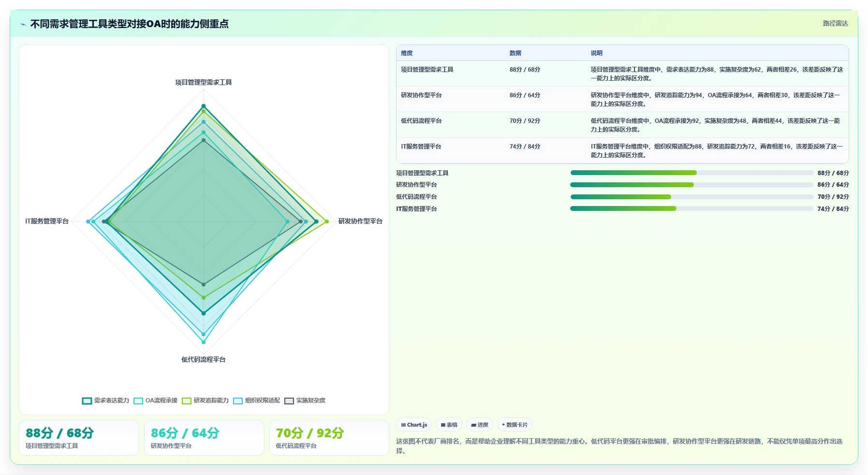Image resolution: width=868 pixels, height=475 pixels.
Task: Click the Chart.js tag
Action: tap(414, 425)
